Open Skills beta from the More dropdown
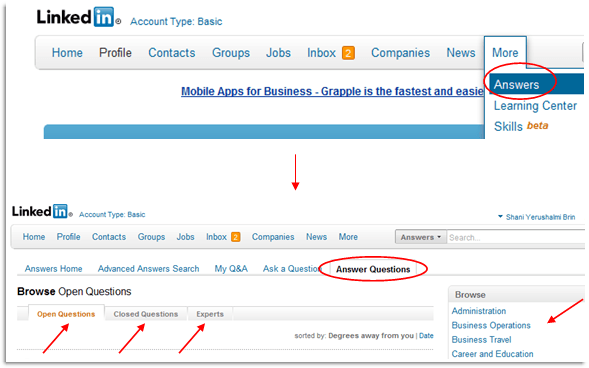This screenshot has height=368, width=589. pos(521,126)
